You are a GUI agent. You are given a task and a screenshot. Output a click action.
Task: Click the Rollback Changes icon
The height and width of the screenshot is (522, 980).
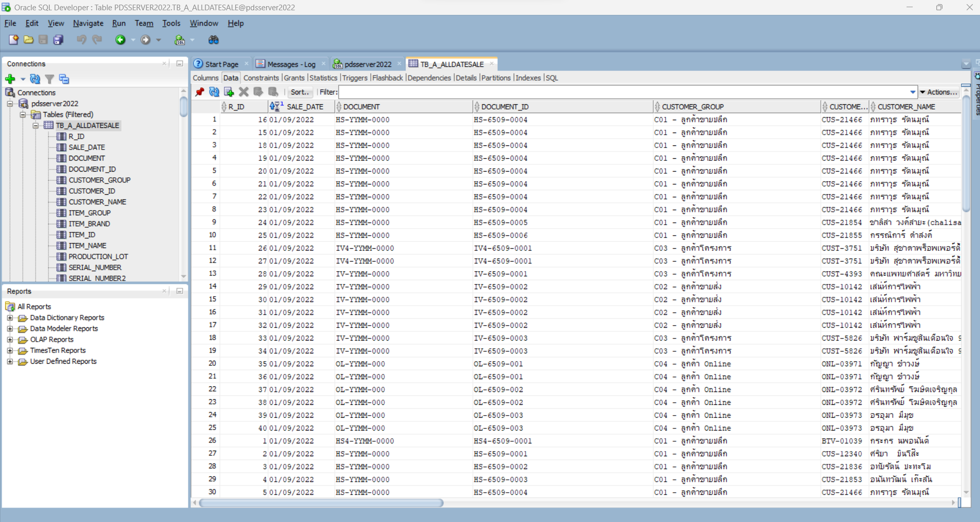[x=273, y=92]
